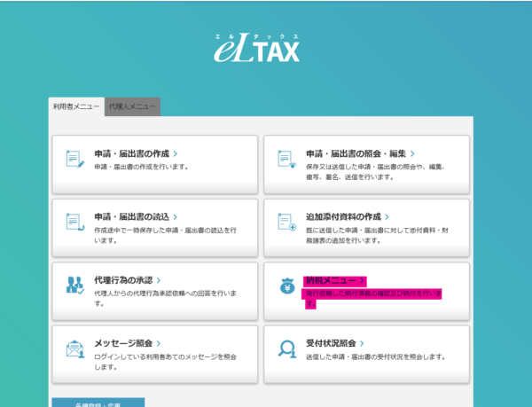The image size is (532, 407).
Task: Click the blue button below メッセージ照会 card
Action: pyautogui.click(x=98, y=403)
